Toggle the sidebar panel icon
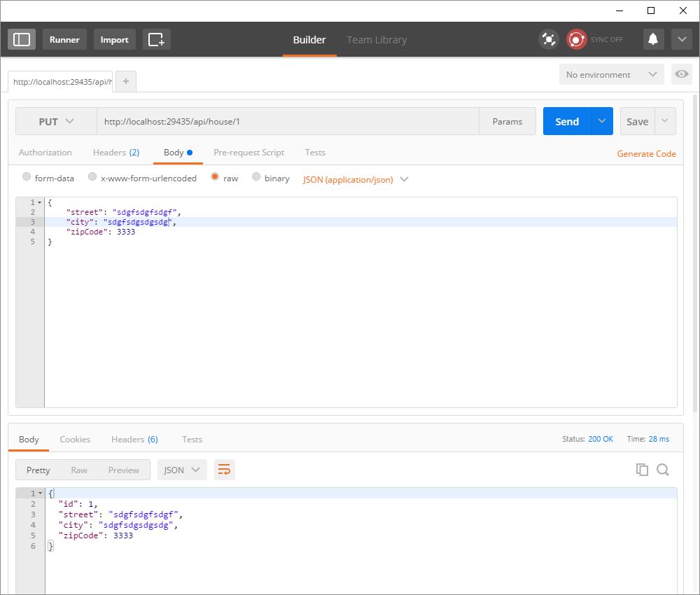The image size is (700, 595). click(22, 39)
